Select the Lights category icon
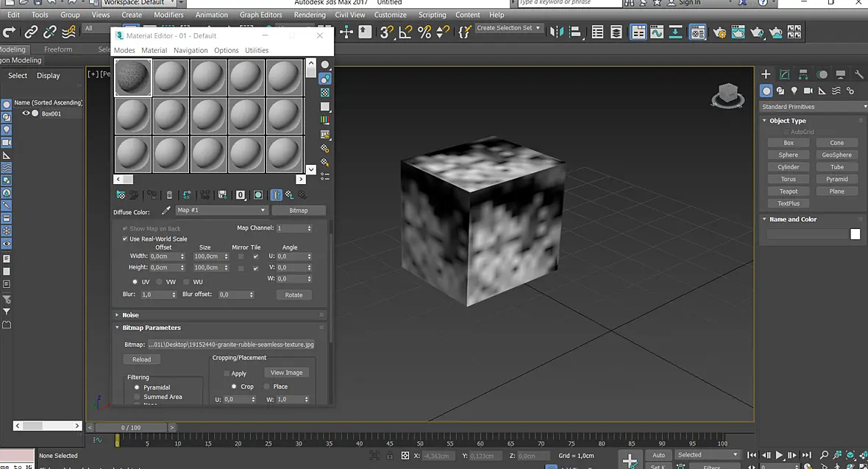This screenshot has width=868, height=469. [794, 91]
